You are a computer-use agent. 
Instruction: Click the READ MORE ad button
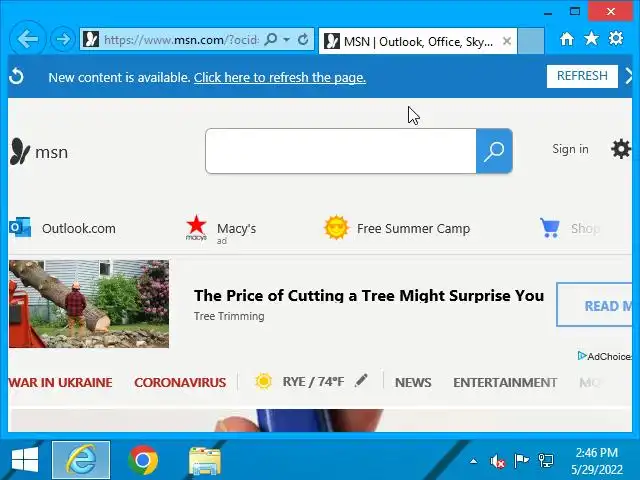coord(594,304)
